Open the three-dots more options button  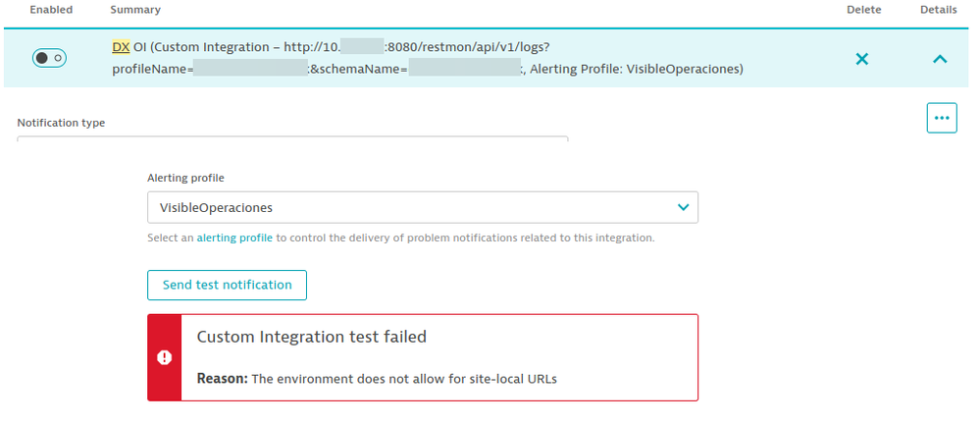pyautogui.click(x=942, y=118)
